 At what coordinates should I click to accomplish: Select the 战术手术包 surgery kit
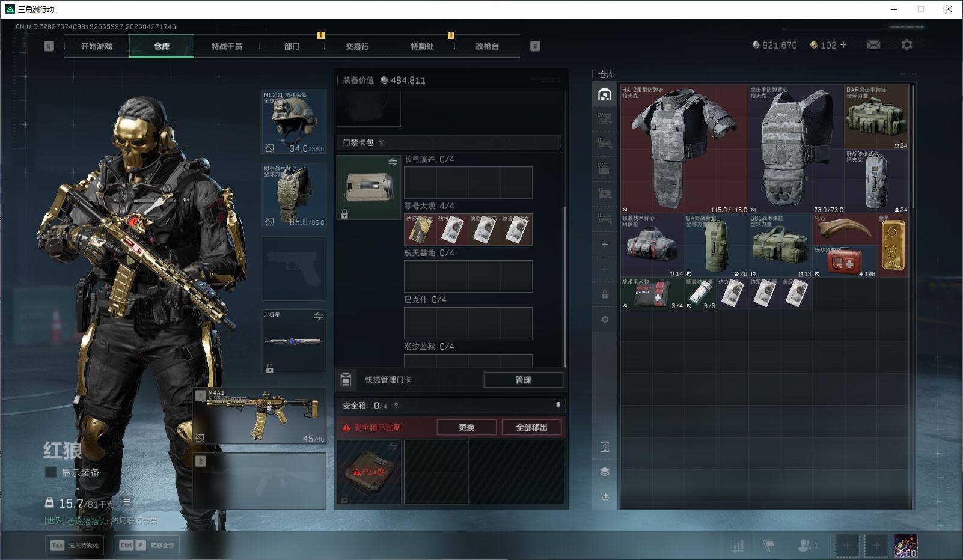[x=652, y=293]
